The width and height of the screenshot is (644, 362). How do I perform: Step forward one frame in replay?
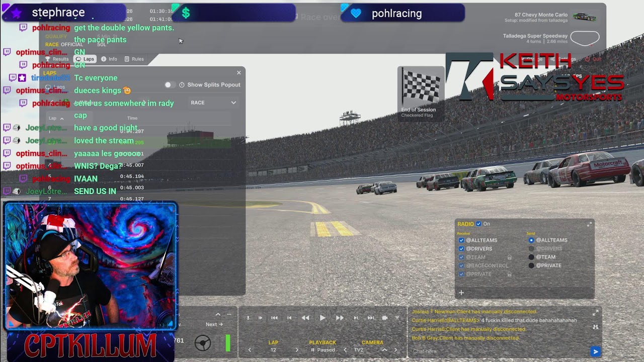356,318
